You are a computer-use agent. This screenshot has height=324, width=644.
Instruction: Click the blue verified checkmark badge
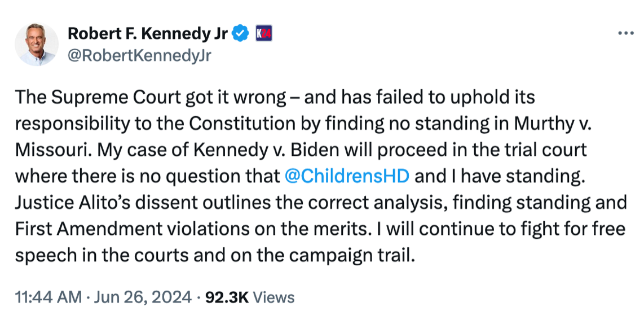(241, 34)
